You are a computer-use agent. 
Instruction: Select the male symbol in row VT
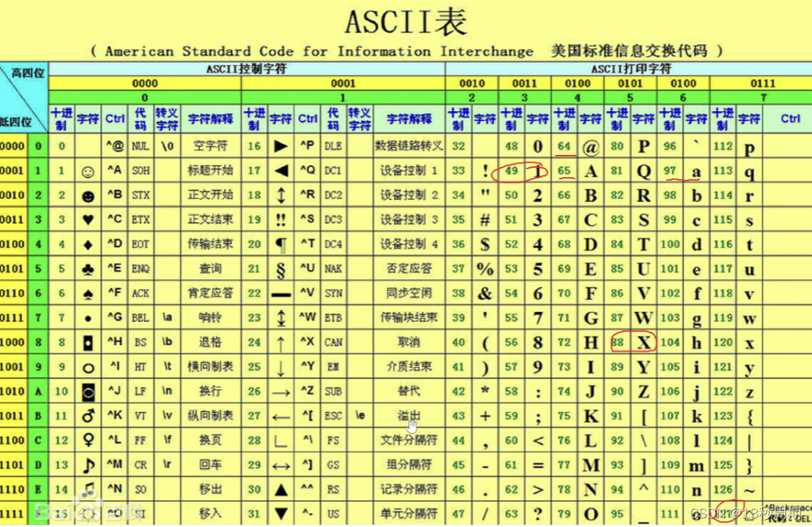(88, 416)
